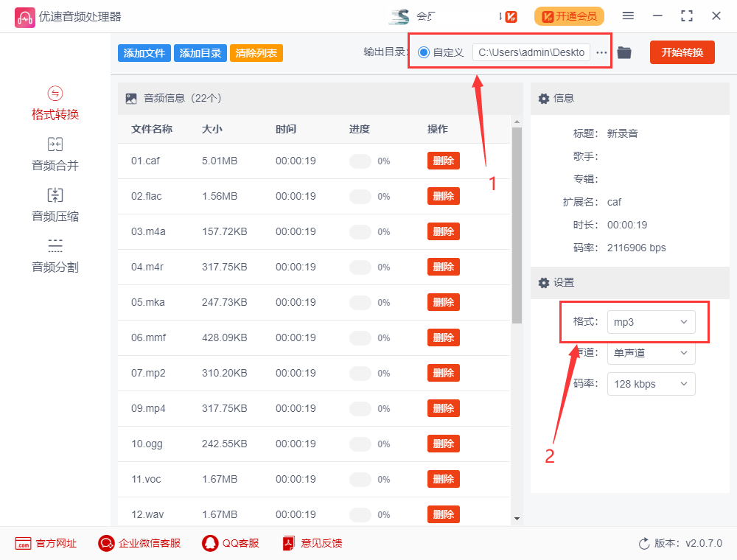The image size is (737, 560).
Task: Click the progress bar of 05.mka
Action: tap(360, 303)
